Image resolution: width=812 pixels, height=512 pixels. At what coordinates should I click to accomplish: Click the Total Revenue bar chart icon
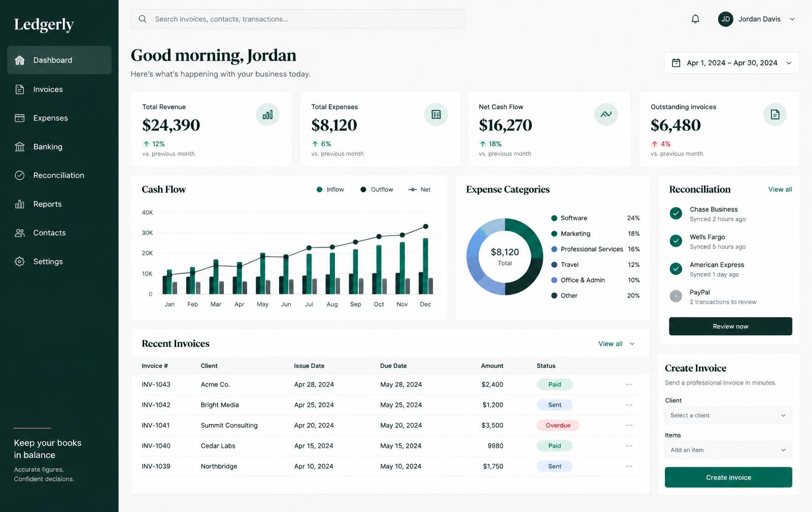point(267,114)
